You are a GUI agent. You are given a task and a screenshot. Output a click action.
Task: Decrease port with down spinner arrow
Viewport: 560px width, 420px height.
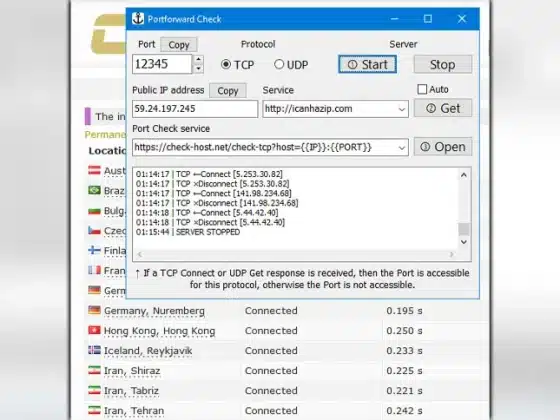198,69
